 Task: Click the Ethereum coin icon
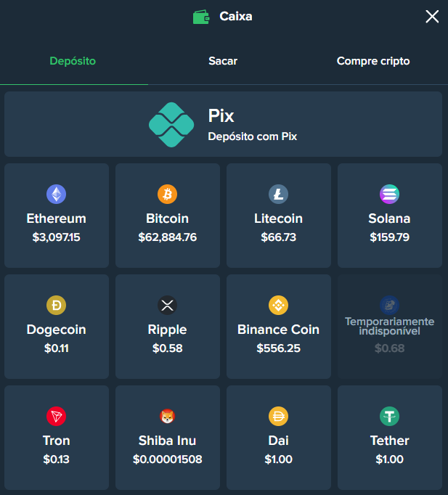click(x=56, y=194)
